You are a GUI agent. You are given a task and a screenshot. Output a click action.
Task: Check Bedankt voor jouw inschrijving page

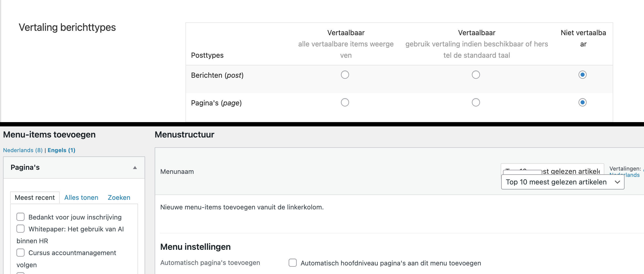pos(20,217)
